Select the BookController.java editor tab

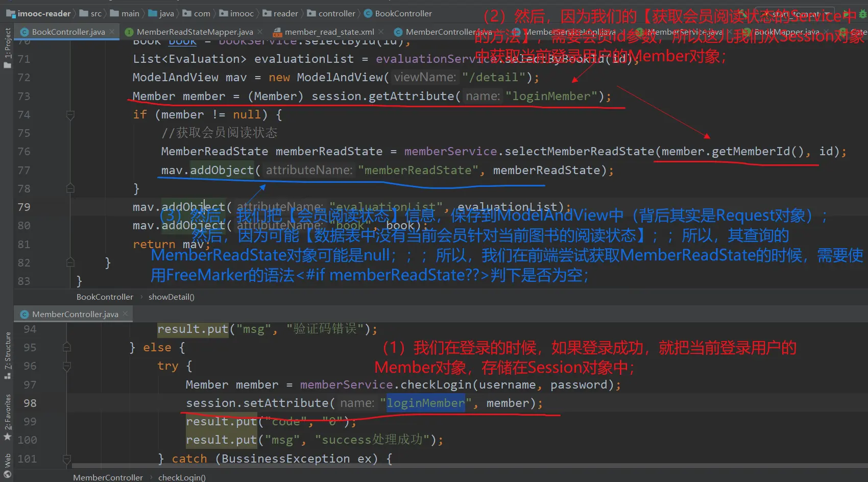point(68,32)
